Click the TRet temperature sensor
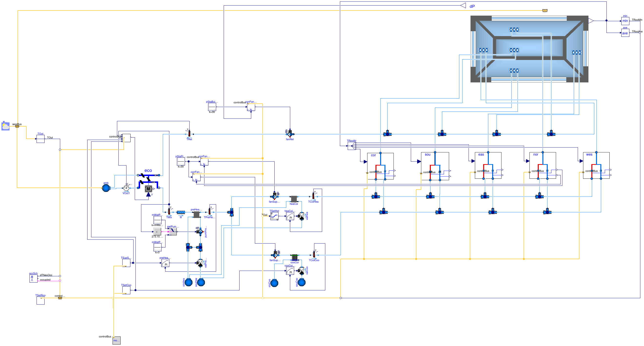This screenshot has width=644, height=346. (189, 134)
